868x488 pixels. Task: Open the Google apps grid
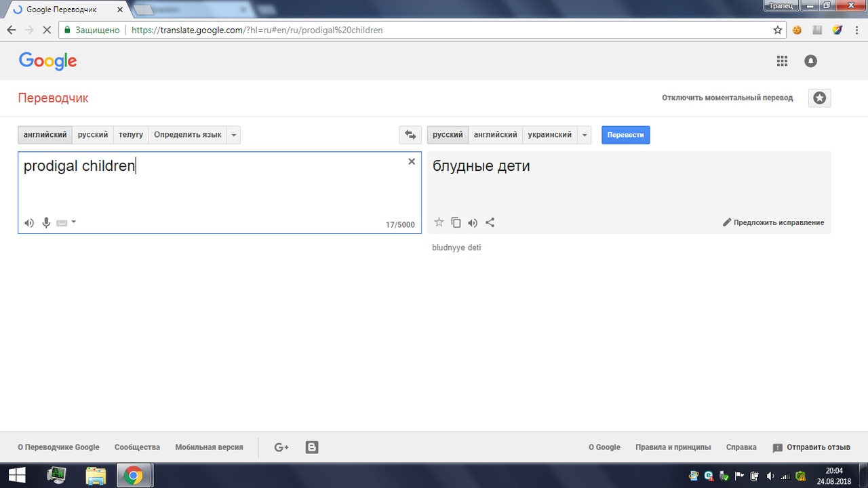pyautogui.click(x=782, y=61)
